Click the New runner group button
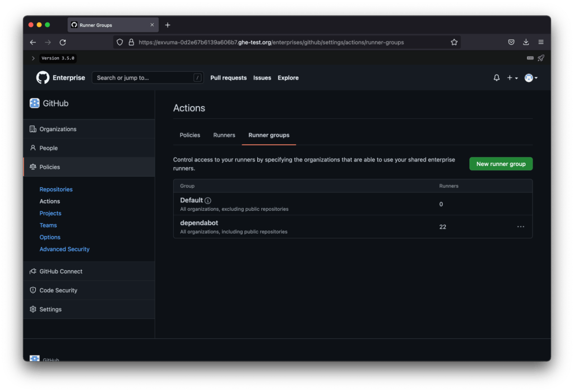574x392 pixels. click(x=501, y=164)
